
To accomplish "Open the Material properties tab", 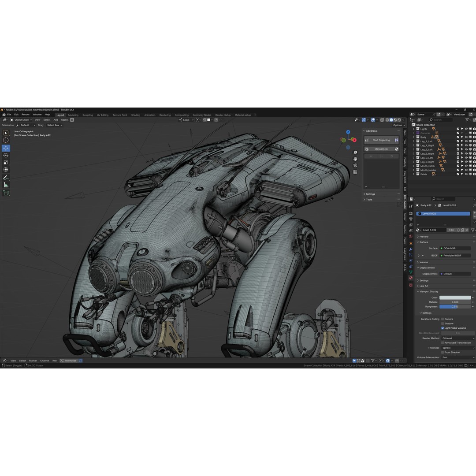I will (x=411, y=278).
